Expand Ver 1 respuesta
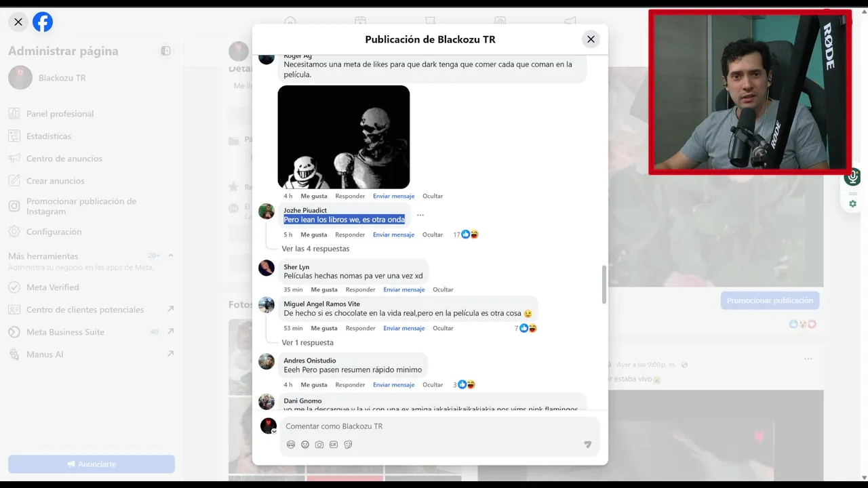Viewport: 868px width, 488px height. (307, 343)
